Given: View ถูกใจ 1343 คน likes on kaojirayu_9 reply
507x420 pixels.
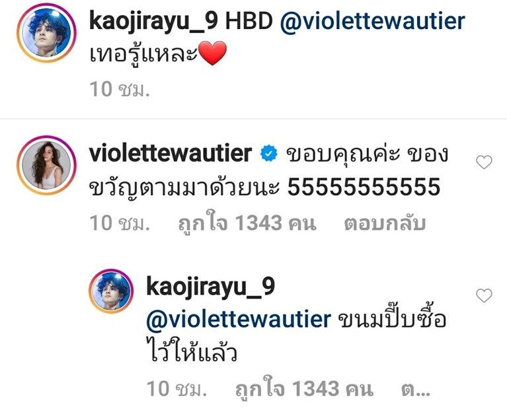Looking at the screenshot, I should click(x=304, y=388).
